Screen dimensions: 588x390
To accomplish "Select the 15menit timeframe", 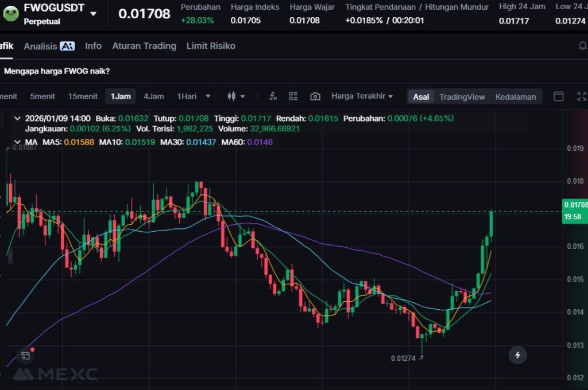I will 83,96.
